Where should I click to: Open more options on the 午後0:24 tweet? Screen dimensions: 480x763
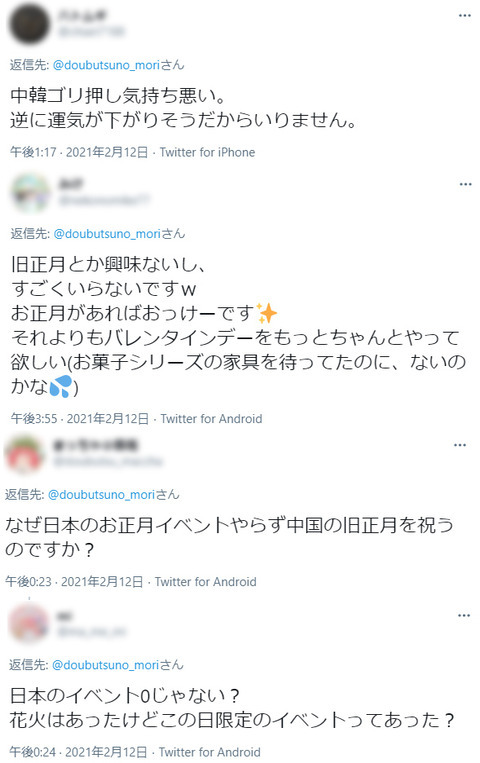(x=464, y=616)
